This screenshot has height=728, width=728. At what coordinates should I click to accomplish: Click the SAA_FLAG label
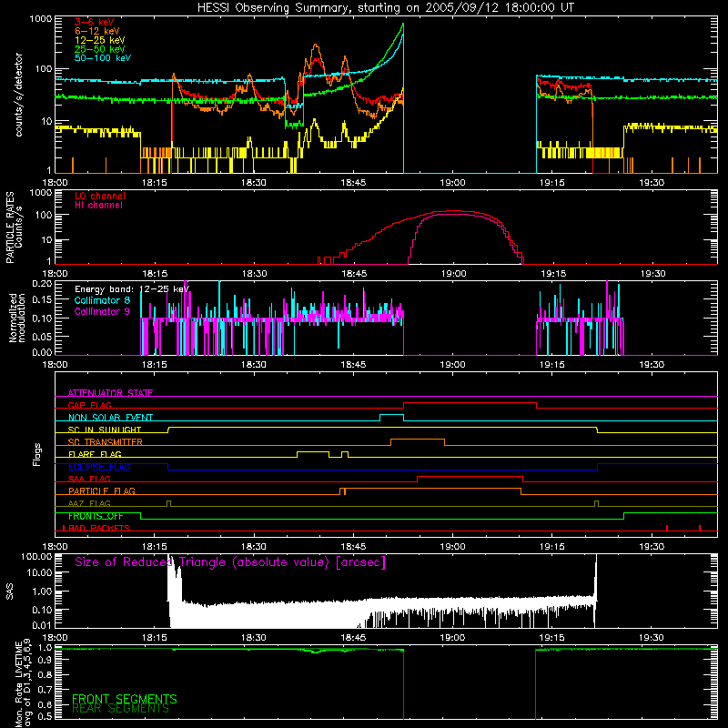pyautogui.click(x=89, y=479)
